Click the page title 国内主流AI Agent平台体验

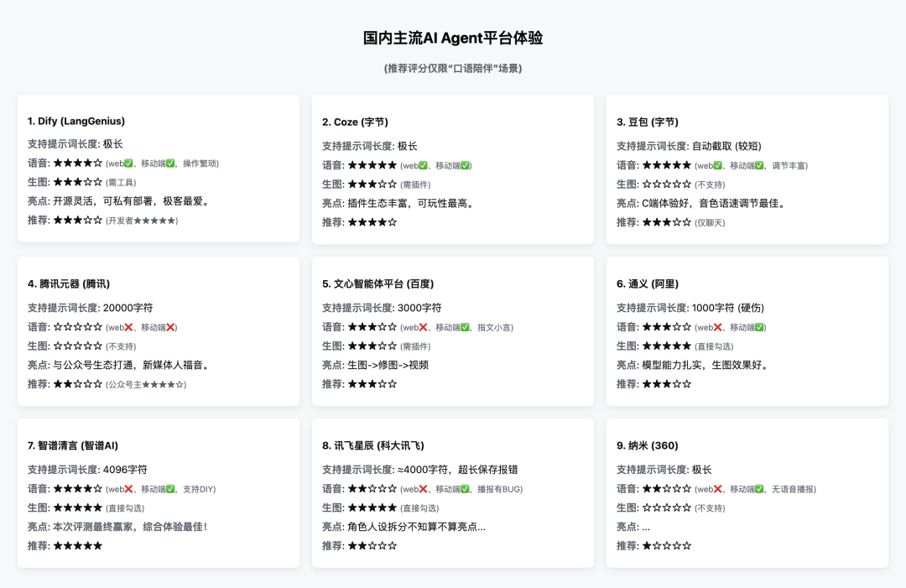(x=452, y=38)
